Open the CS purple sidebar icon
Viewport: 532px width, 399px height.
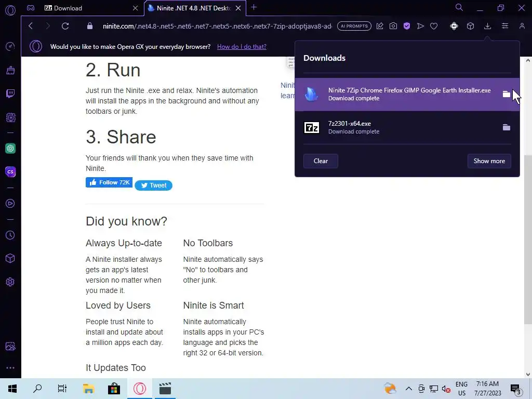(x=10, y=171)
